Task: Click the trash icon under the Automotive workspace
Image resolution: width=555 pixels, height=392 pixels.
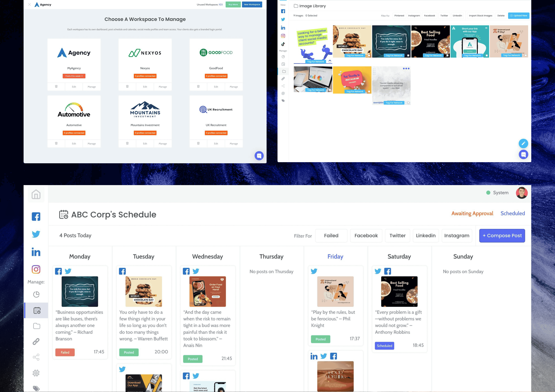Action: tap(56, 143)
